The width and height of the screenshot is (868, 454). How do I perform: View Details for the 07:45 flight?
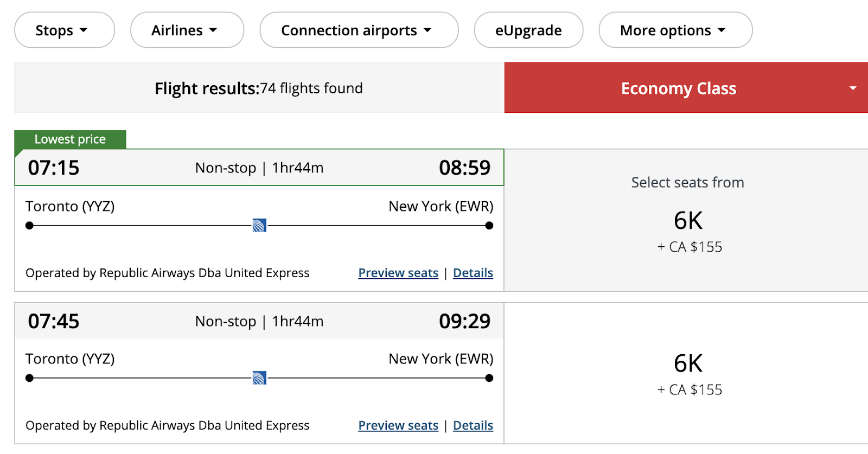tap(473, 426)
